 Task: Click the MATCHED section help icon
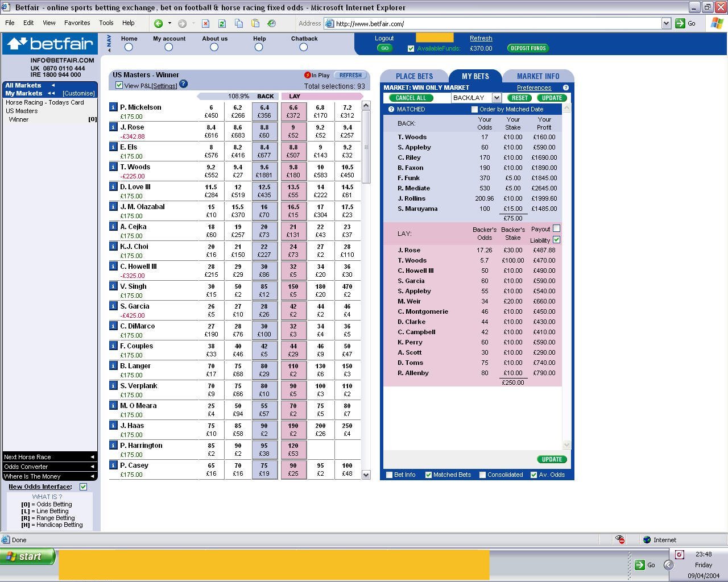[x=391, y=109]
